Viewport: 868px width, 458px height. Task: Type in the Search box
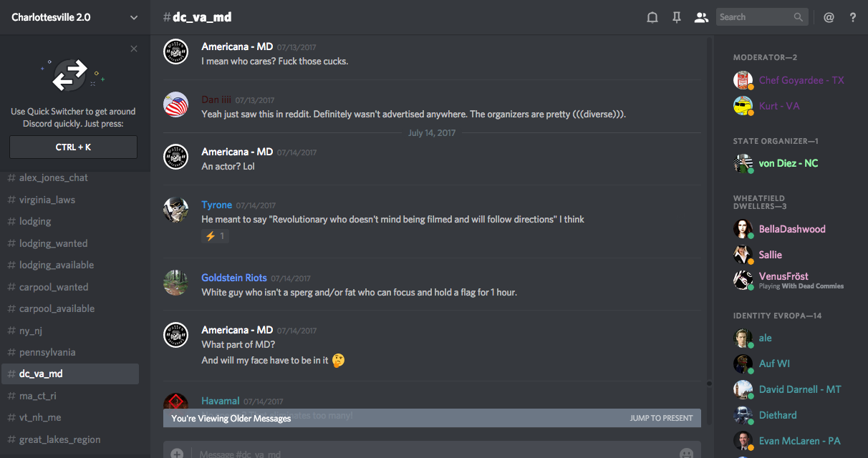753,17
